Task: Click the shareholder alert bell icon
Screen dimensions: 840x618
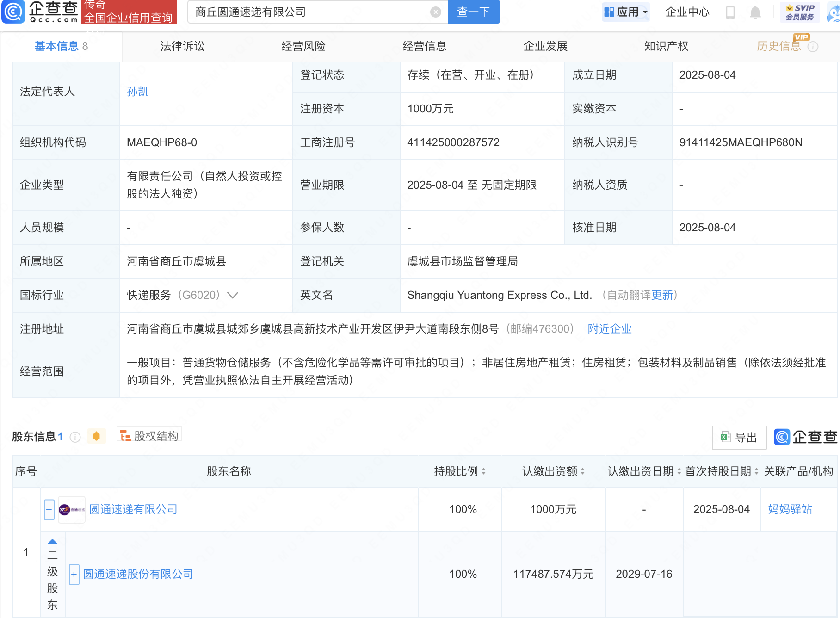Action: (x=96, y=436)
